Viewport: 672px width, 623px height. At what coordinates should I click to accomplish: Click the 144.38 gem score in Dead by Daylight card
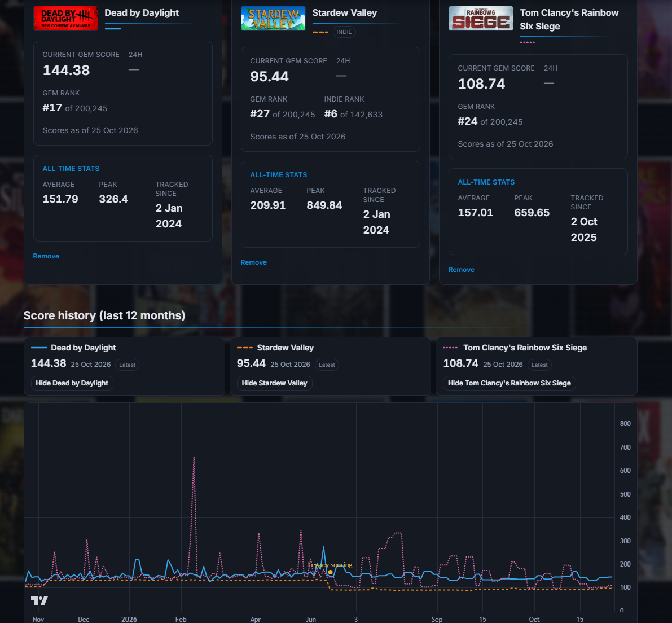pos(66,71)
